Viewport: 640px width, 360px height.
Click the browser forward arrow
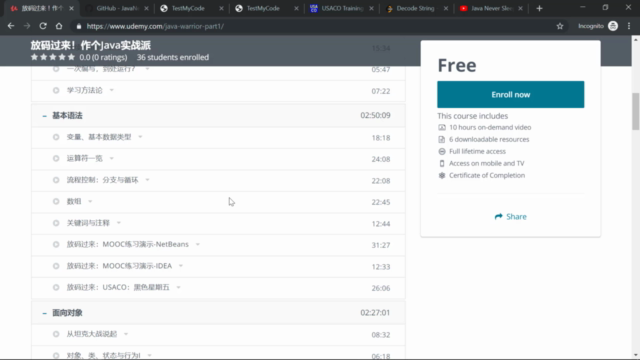point(27,26)
